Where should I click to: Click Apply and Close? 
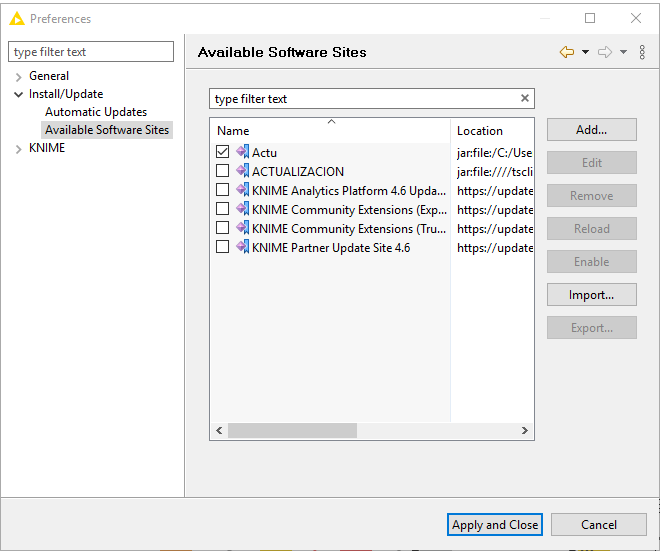495,524
